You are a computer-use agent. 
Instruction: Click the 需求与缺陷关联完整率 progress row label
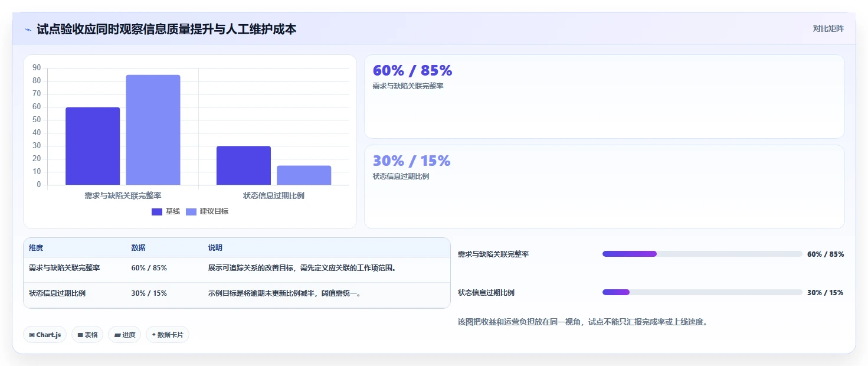pos(493,254)
